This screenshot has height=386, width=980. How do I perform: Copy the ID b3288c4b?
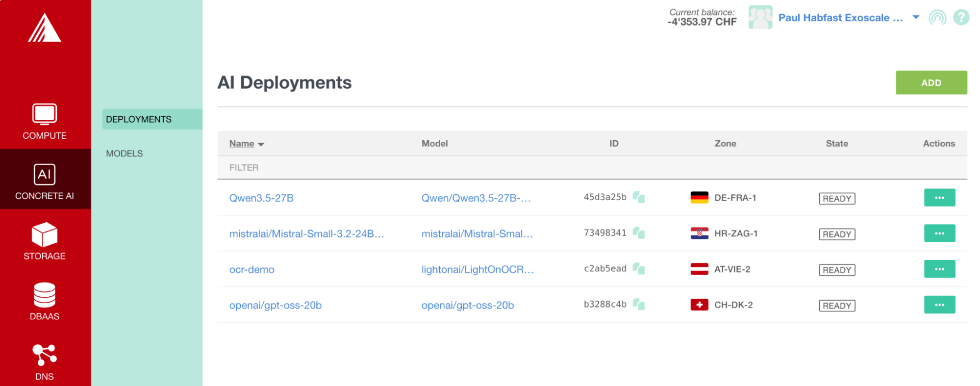tap(639, 305)
